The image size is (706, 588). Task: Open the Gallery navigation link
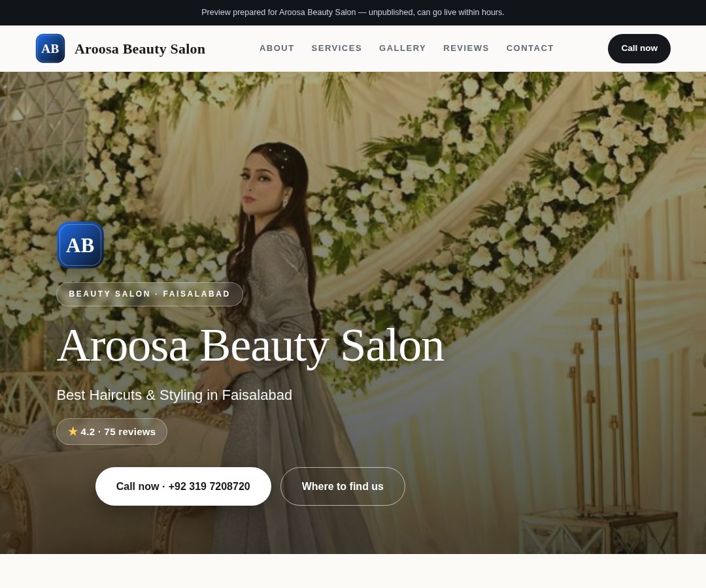[x=403, y=48]
